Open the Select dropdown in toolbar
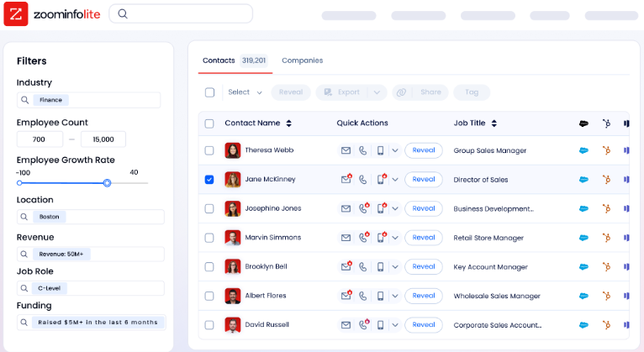This screenshot has height=352, width=644. pos(245,92)
